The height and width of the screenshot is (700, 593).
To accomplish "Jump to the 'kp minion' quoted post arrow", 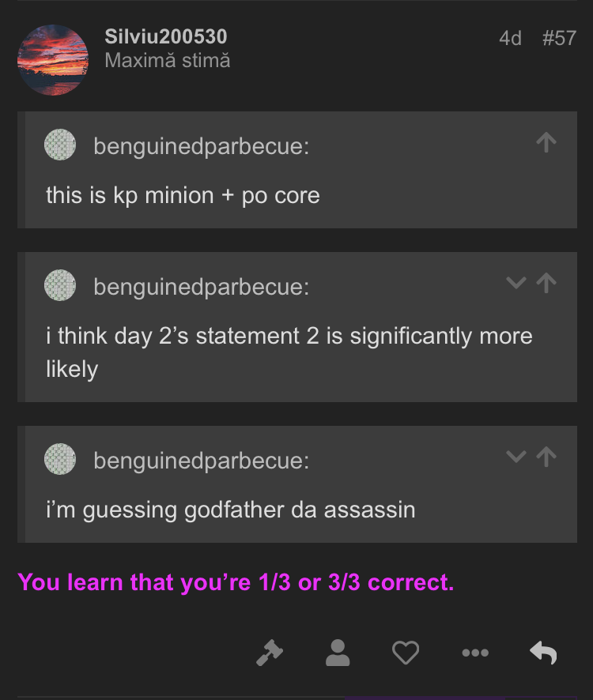I will click(546, 142).
